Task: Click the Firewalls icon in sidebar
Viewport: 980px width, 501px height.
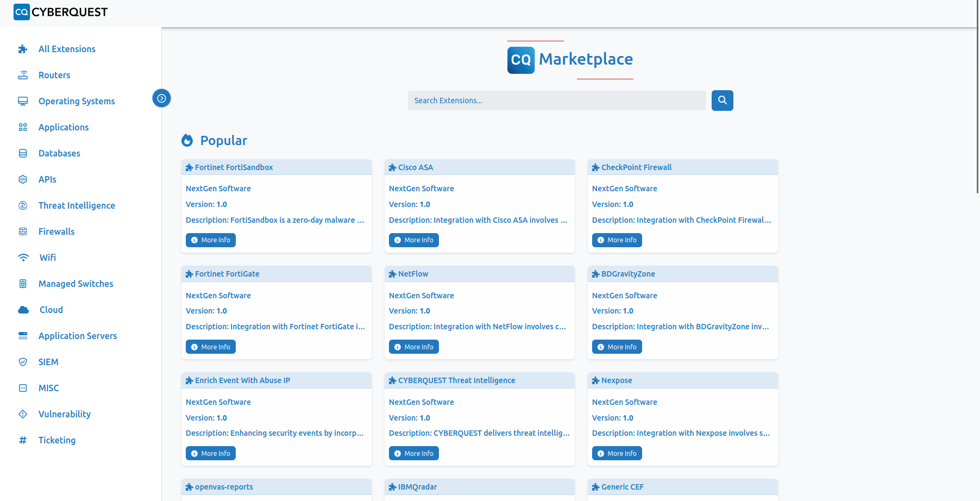Action: tap(23, 231)
